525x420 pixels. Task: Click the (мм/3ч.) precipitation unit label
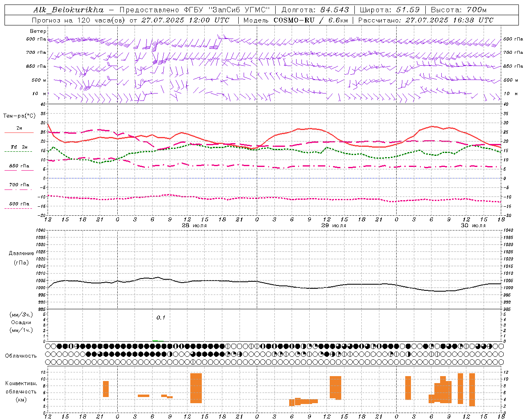tap(21, 315)
